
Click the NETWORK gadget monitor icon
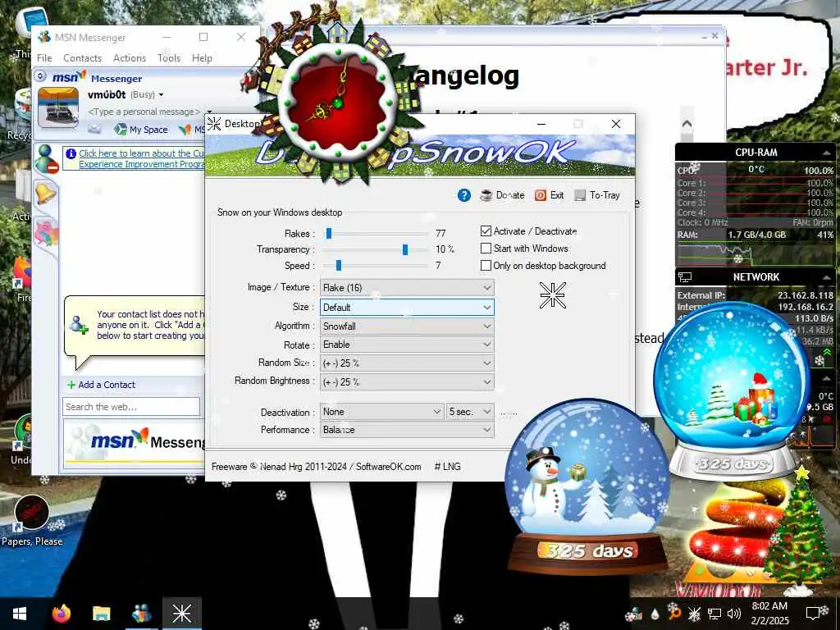(x=685, y=277)
